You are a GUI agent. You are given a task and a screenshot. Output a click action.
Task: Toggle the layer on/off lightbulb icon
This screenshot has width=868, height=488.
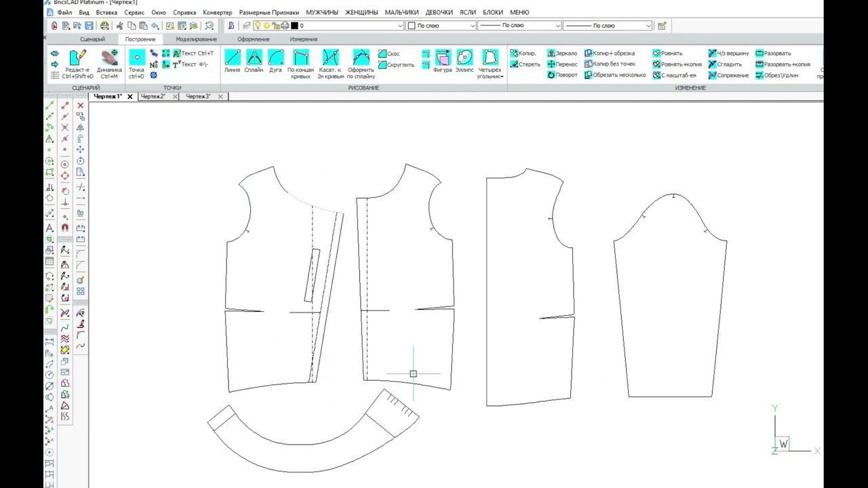pos(258,26)
